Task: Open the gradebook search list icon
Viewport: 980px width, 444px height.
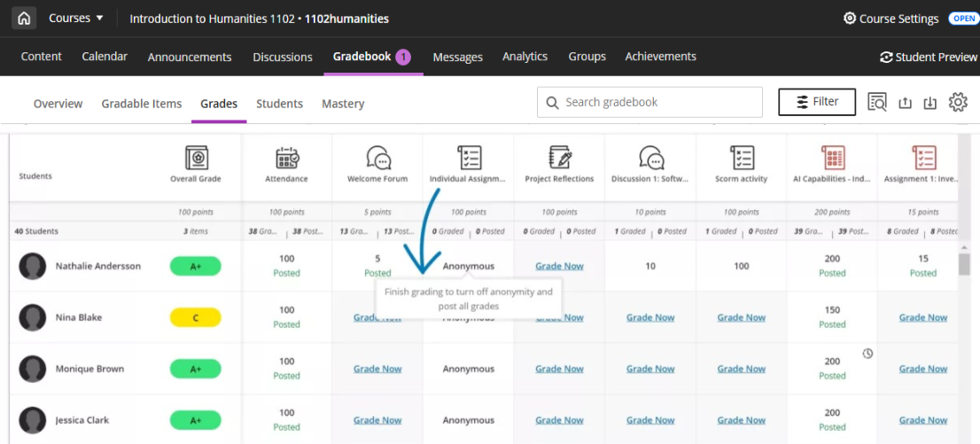Action: (877, 103)
